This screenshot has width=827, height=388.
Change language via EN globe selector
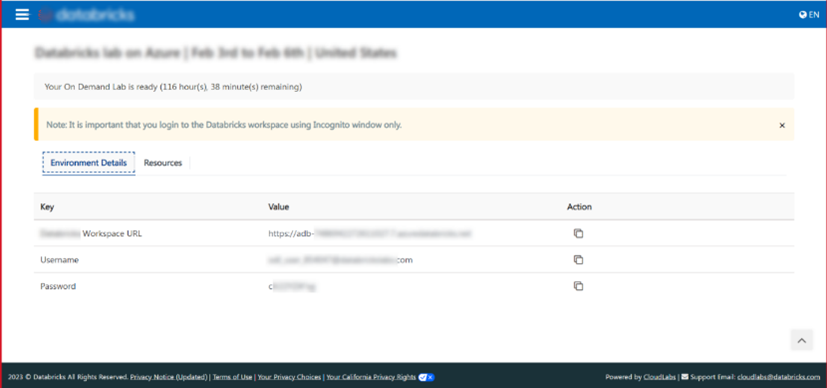tap(809, 15)
